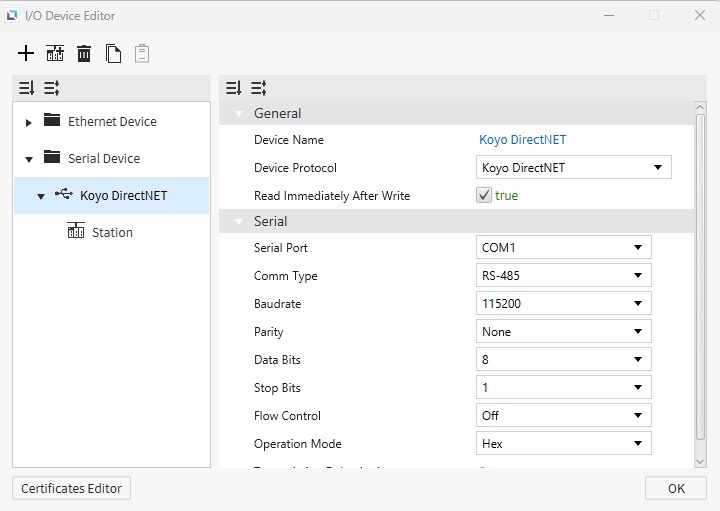
Task: Select the Serial Device folder
Action: pyautogui.click(x=103, y=159)
